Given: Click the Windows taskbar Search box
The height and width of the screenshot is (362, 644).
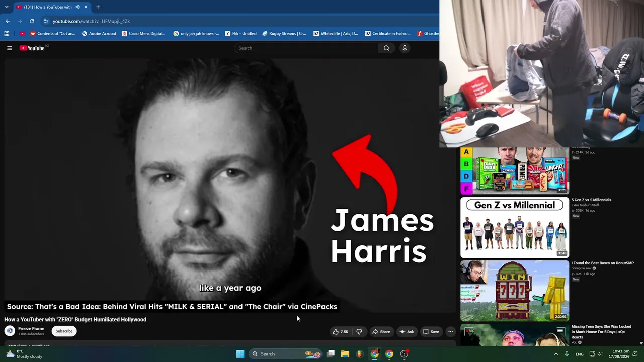Looking at the screenshot, I should click(x=286, y=354).
